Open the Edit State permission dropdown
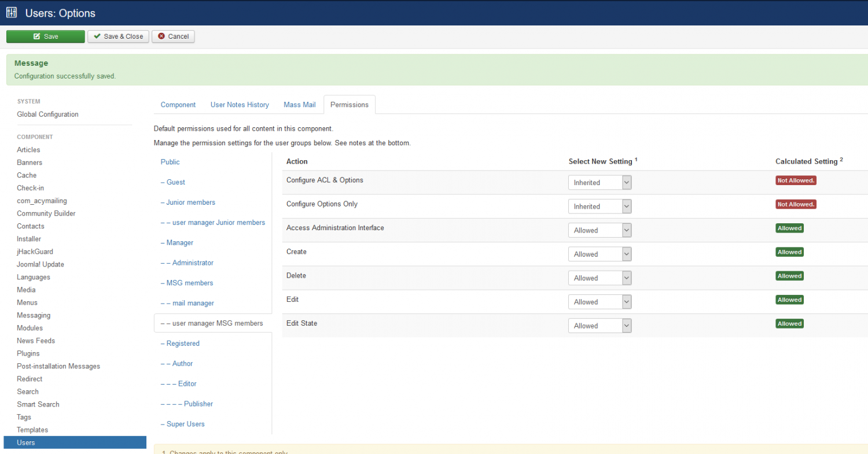The height and width of the screenshot is (454, 868). 599,326
